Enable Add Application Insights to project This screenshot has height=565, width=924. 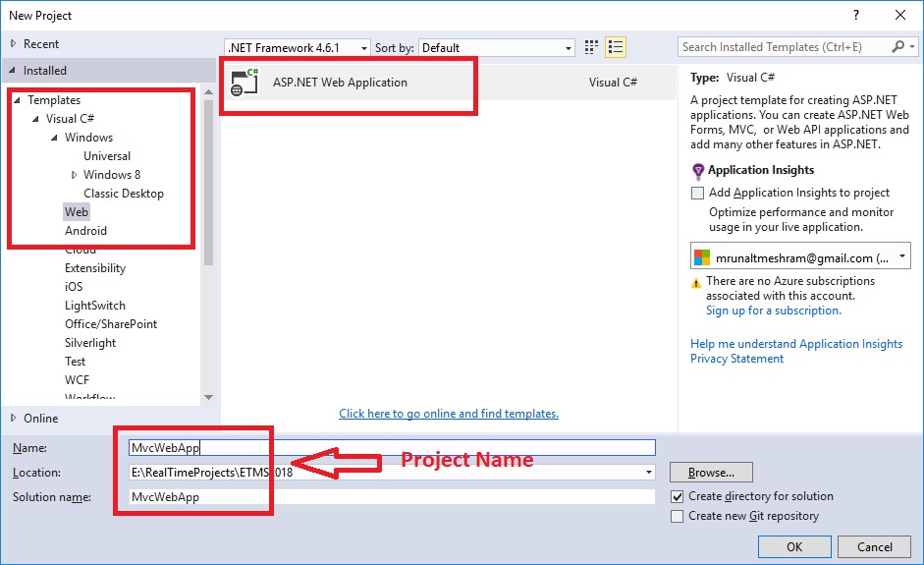pyautogui.click(x=697, y=193)
